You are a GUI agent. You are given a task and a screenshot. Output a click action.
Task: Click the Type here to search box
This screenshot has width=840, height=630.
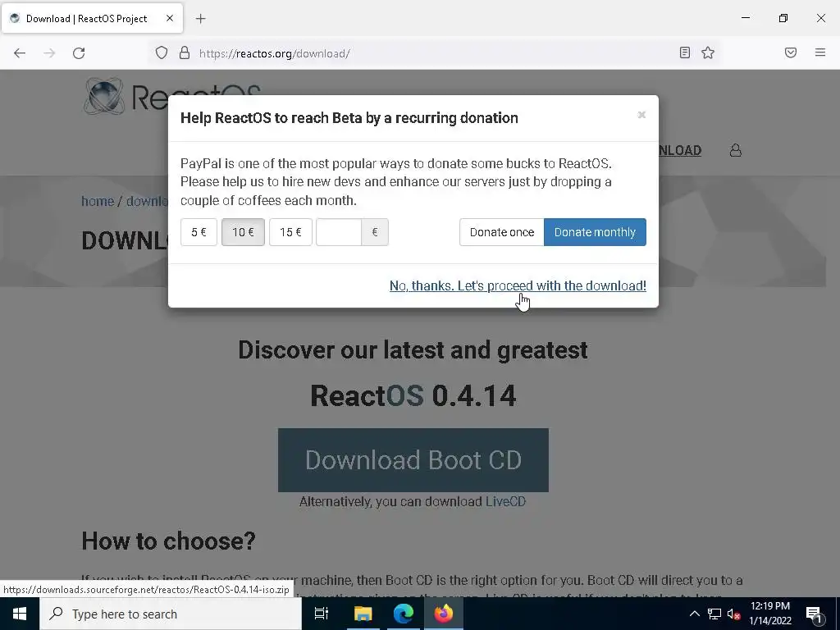[171, 614]
